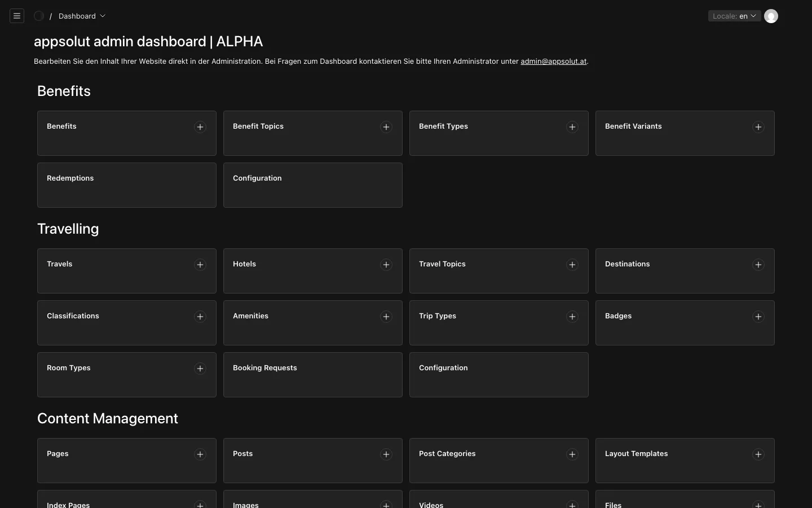Click the Content Management heading
Image resolution: width=812 pixels, height=508 pixels.
(108, 418)
